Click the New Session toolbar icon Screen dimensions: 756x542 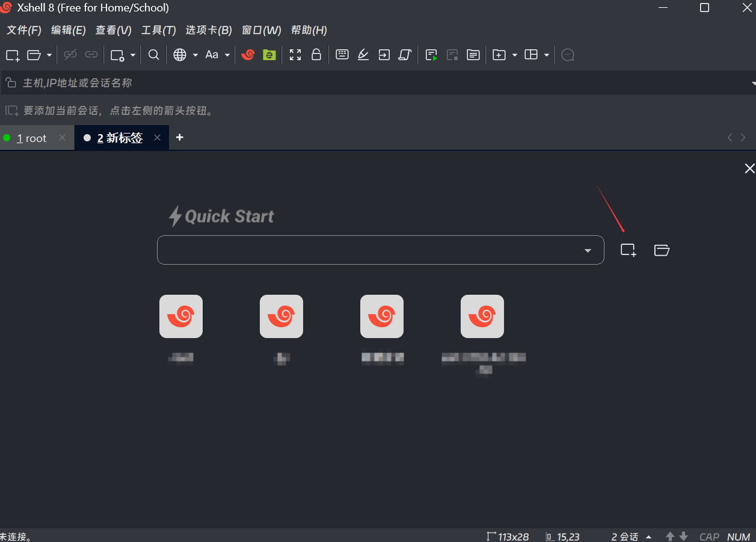[13, 55]
